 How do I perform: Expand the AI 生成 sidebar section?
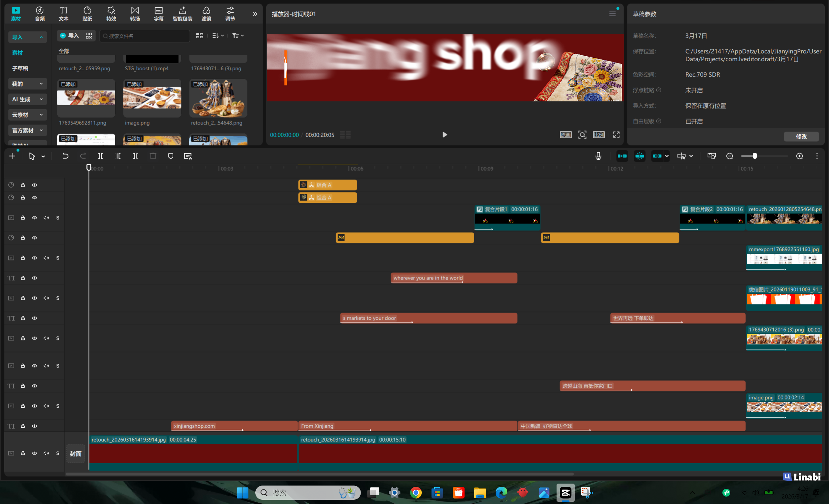tap(27, 99)
